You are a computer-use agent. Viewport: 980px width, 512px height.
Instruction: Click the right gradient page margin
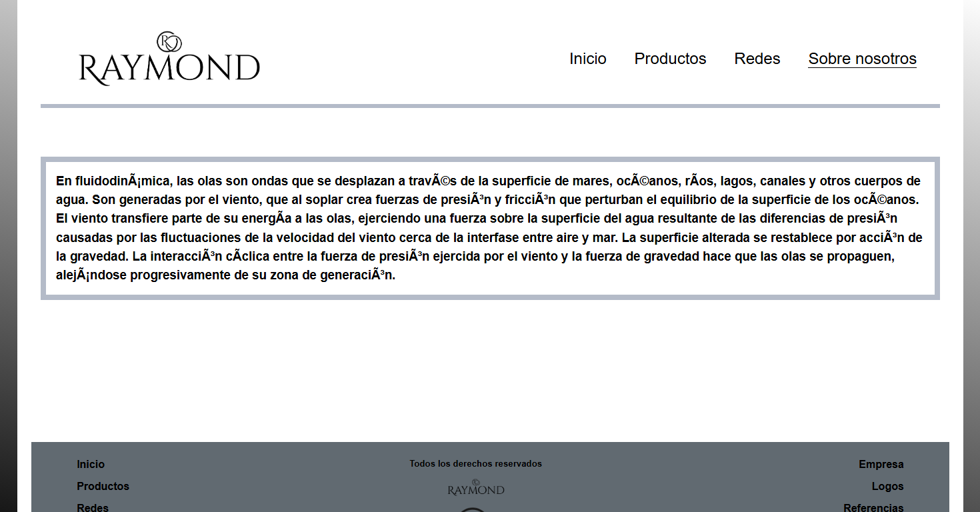[971, 267]
